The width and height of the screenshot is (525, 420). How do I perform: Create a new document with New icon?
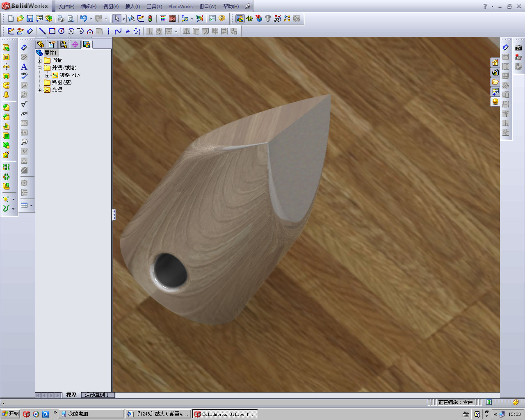[11, 18]
